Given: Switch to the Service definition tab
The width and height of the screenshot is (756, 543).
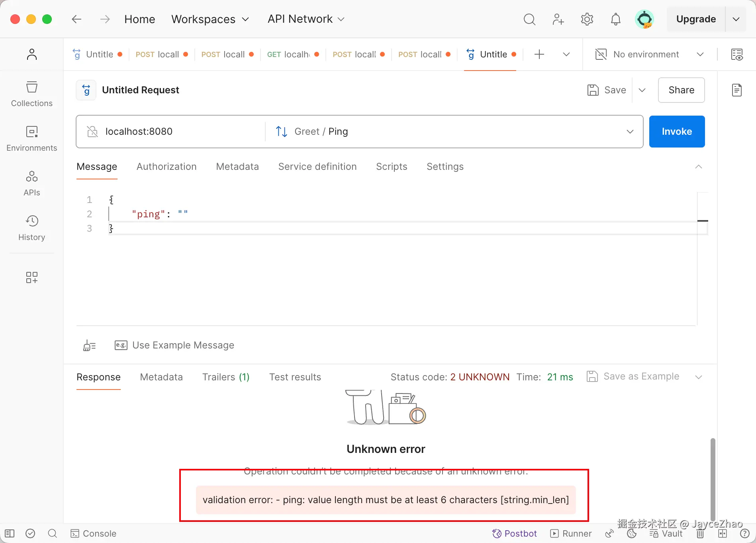Looking at the screenshot, I should click(x=317, y=167).
